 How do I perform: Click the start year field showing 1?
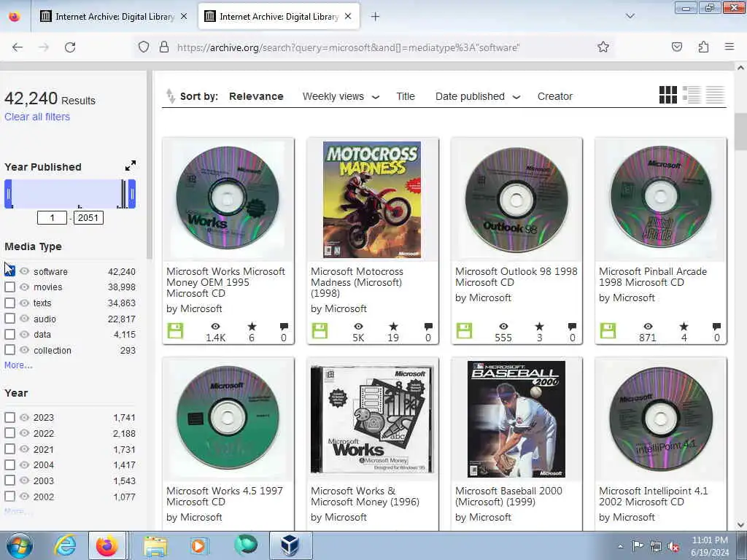(52, 217)
